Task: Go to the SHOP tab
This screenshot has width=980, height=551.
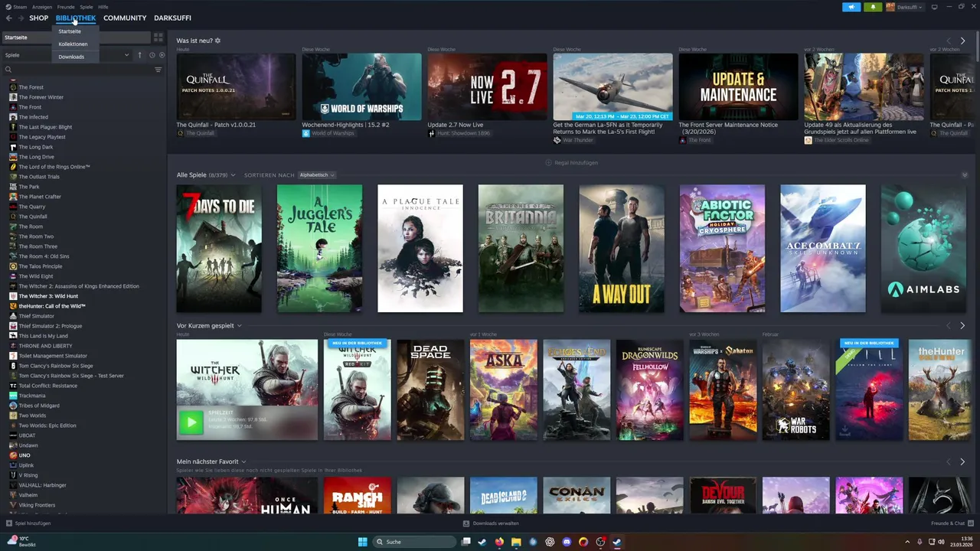Action: point(38,18)
